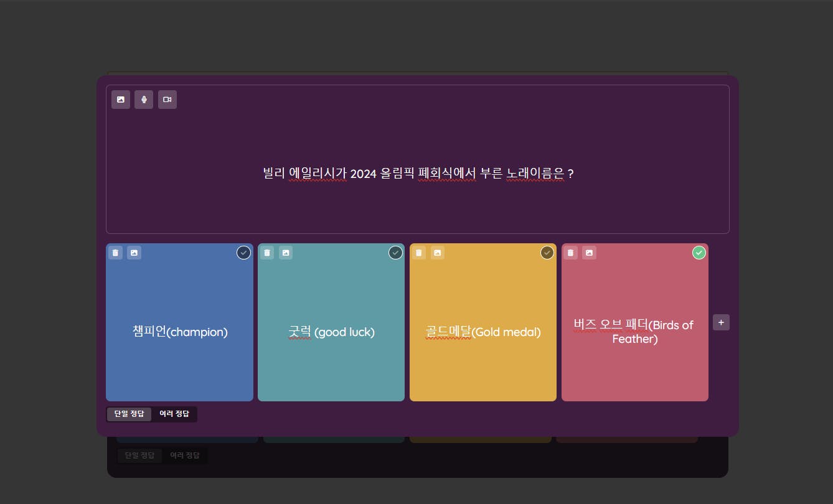Add a video to the question

(167, 100)
